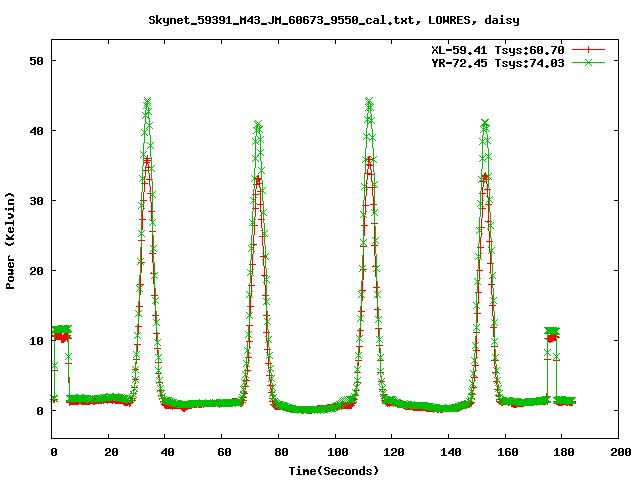This screenshot has height=480, width=640.
Task: Click x-axis tick label 60
Action: pyautogui.click(x=224, y=452)
